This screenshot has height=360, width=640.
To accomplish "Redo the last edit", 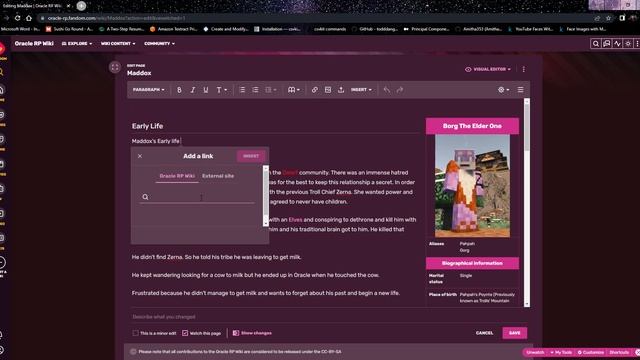I will 400,90.
